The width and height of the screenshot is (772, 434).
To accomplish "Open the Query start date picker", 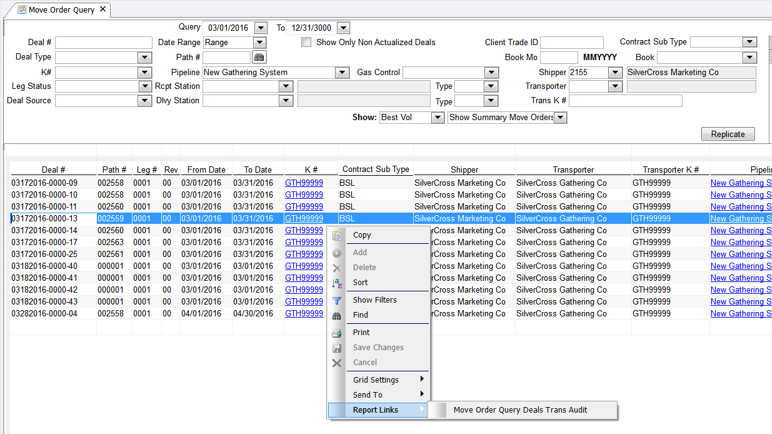I will click(261, 28).
